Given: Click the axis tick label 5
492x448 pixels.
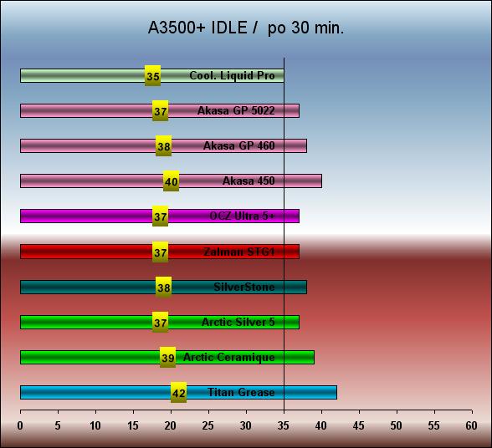Looking at the screenshot, I should [58, 425].
